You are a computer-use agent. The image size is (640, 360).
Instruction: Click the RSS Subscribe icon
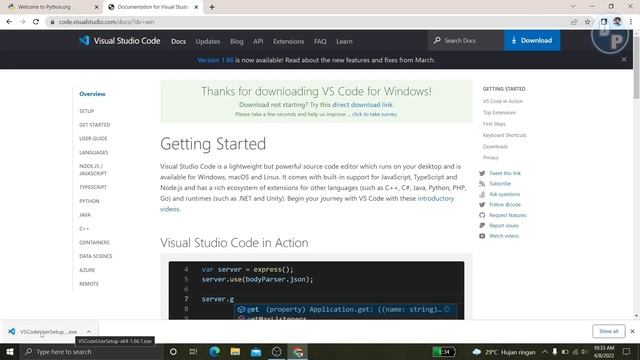click(482, 184)
